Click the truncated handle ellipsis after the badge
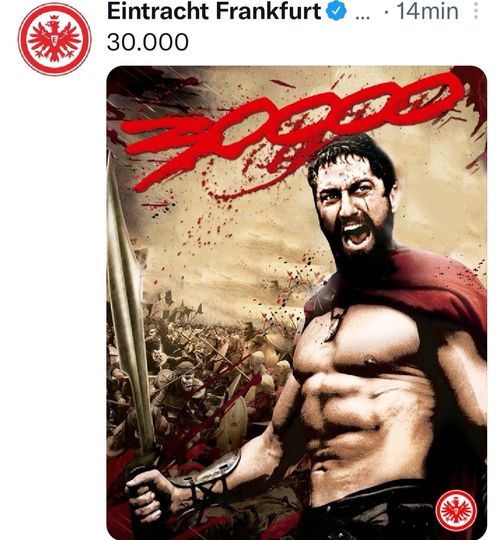 click(x=362, y=17)
